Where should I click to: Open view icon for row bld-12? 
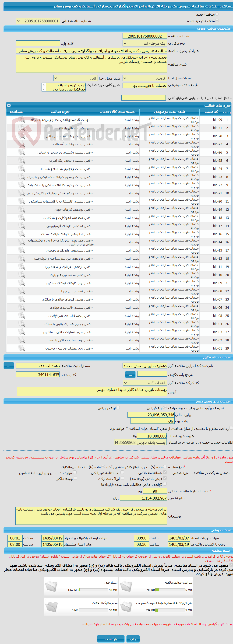click(x=22, y=259)
